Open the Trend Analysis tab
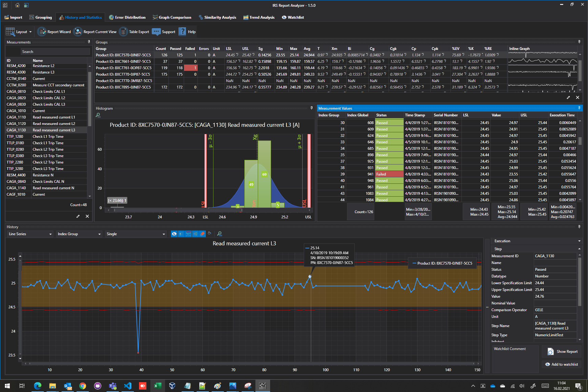 click(259, 17)
